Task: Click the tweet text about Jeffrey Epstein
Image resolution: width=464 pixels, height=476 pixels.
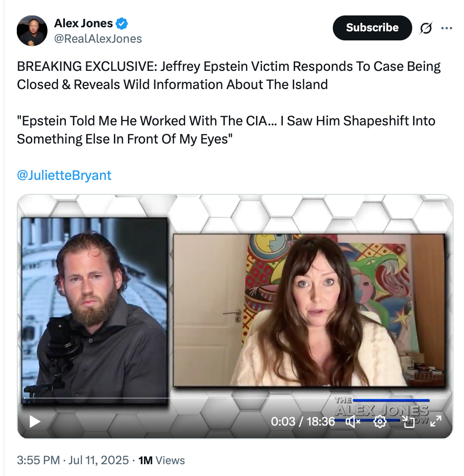Action: 229,103
